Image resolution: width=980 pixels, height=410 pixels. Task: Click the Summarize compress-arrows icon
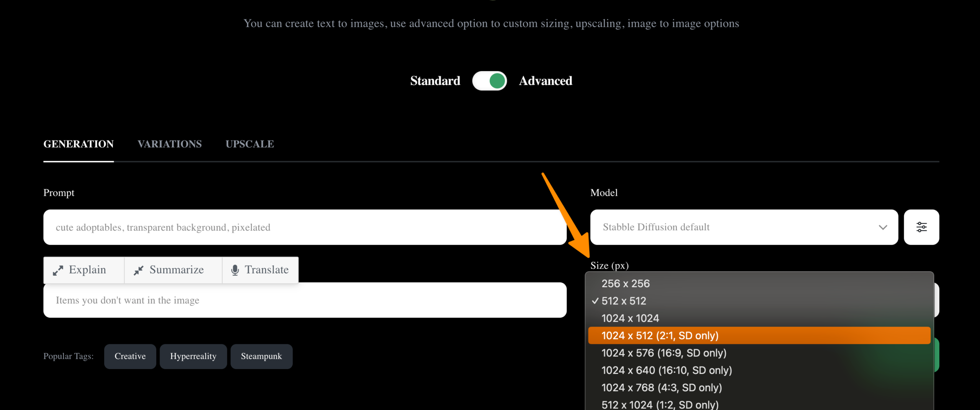[x=138, y=270]
